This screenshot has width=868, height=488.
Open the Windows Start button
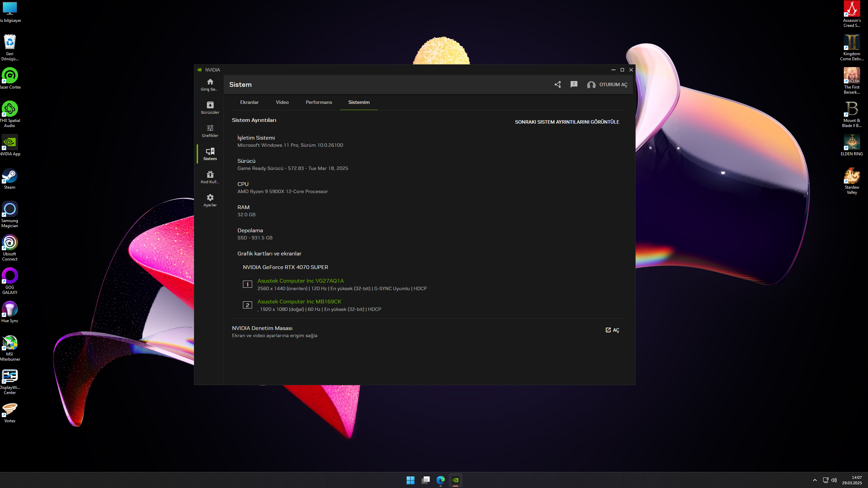coord(410,480)
